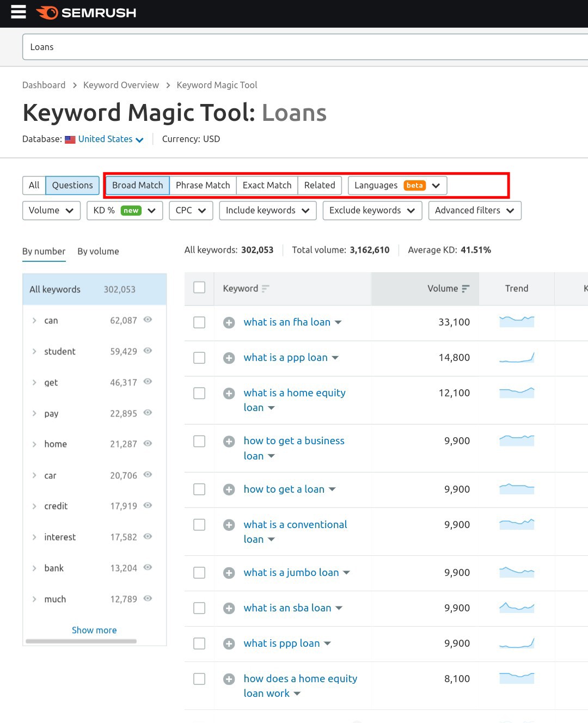The width and height of the screenshot is (588, 723).
Task: Select the Exact Match tab
Action: point(267,186)
